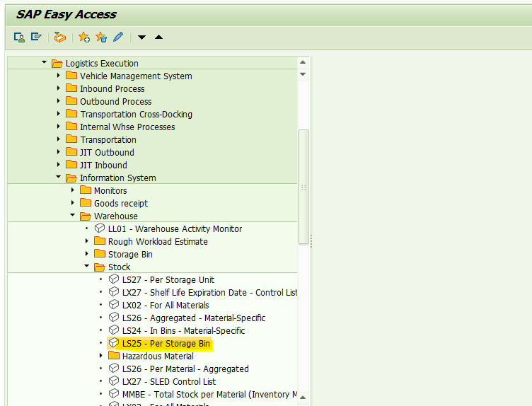The image size is (532, 406).
Task: Click the LS26 Per Material cube icon
Action: pyautogui.click(x=114, y=369)
